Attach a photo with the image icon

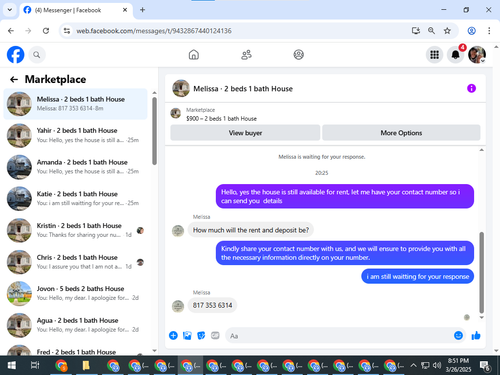pyautogui.click(x=187, y=335)
